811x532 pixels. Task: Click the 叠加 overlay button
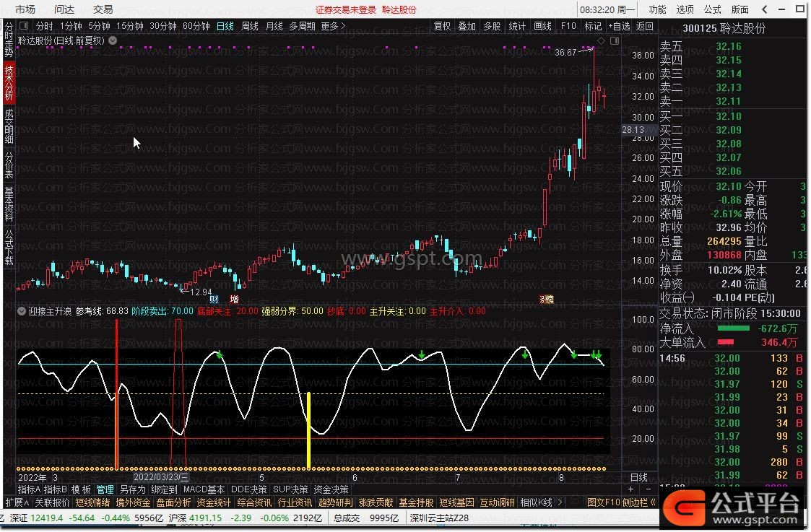click(467, 26)
